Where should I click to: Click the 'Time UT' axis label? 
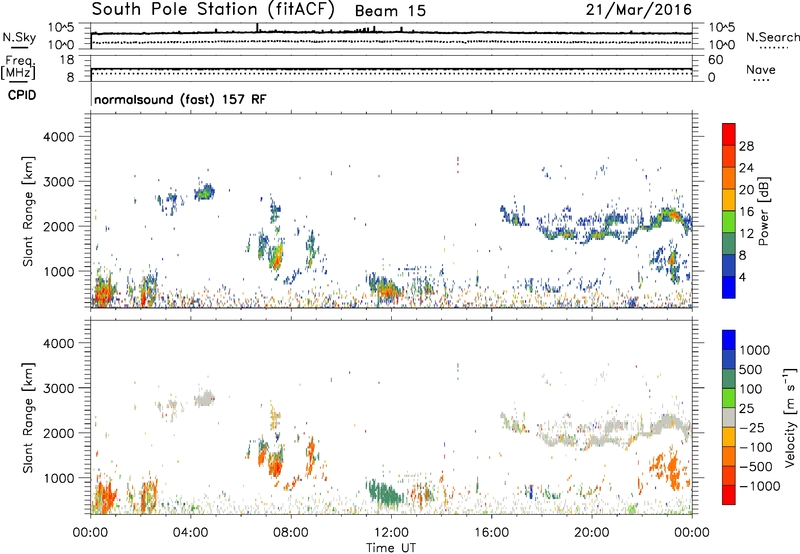pos(391,548)
